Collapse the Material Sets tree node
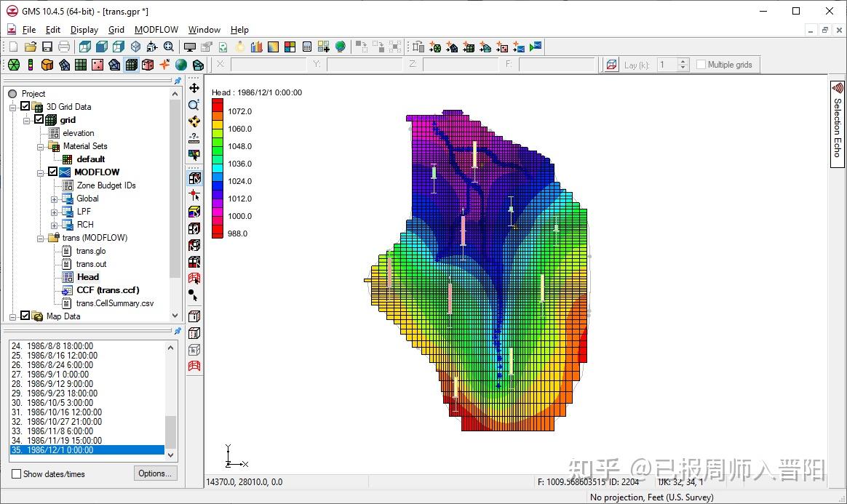The image size is (847, 504). pos(41,146)
